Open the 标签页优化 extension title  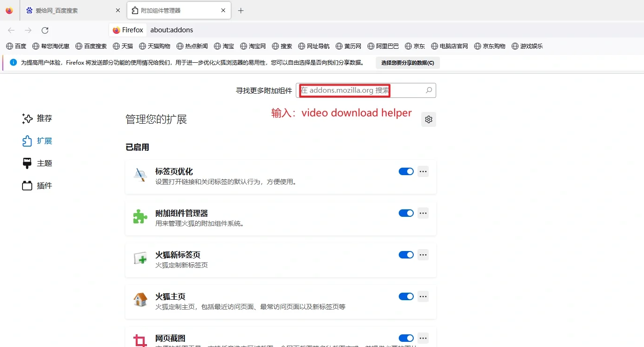point(174,171)
